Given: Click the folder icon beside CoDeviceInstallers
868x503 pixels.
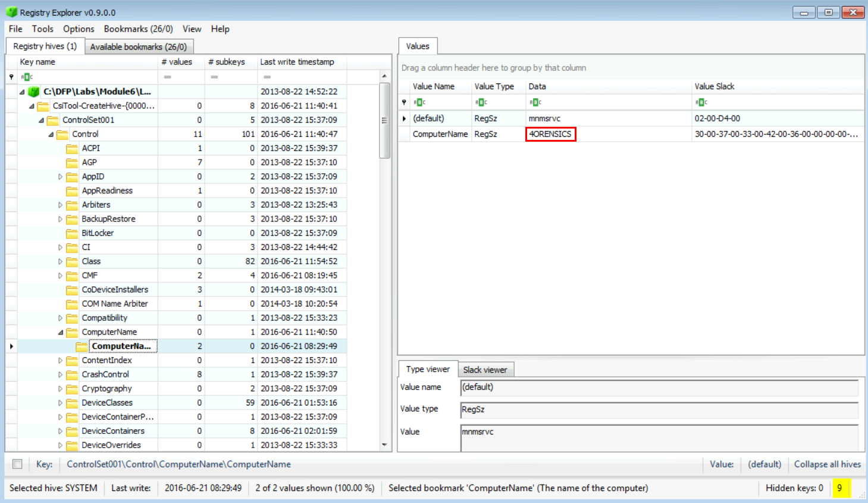Looking at the screenshot, I should tap(72, 290).
